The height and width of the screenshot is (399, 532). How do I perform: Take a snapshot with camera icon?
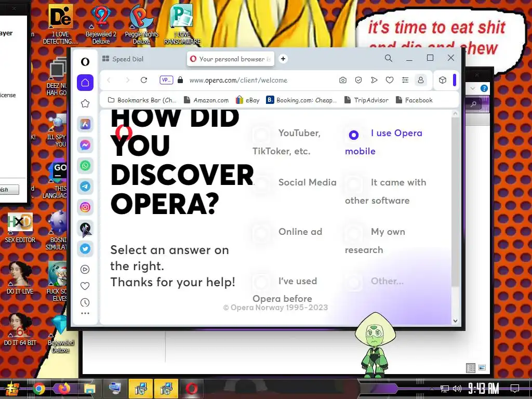(x=343, y=80)
